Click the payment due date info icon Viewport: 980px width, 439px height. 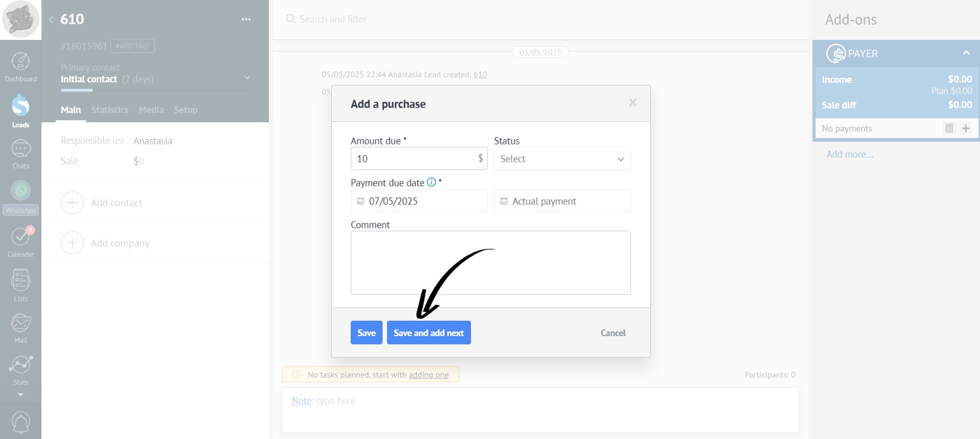click(x=431, y=182)
